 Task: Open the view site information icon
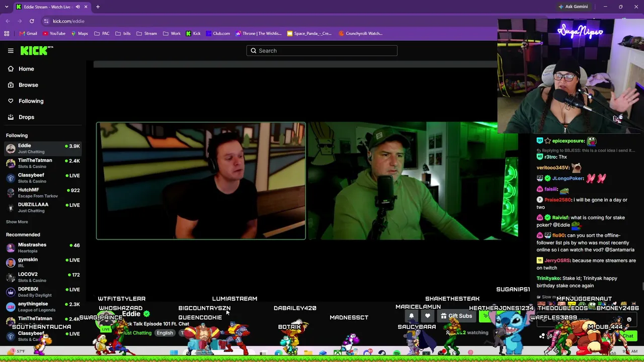[46, 21]
